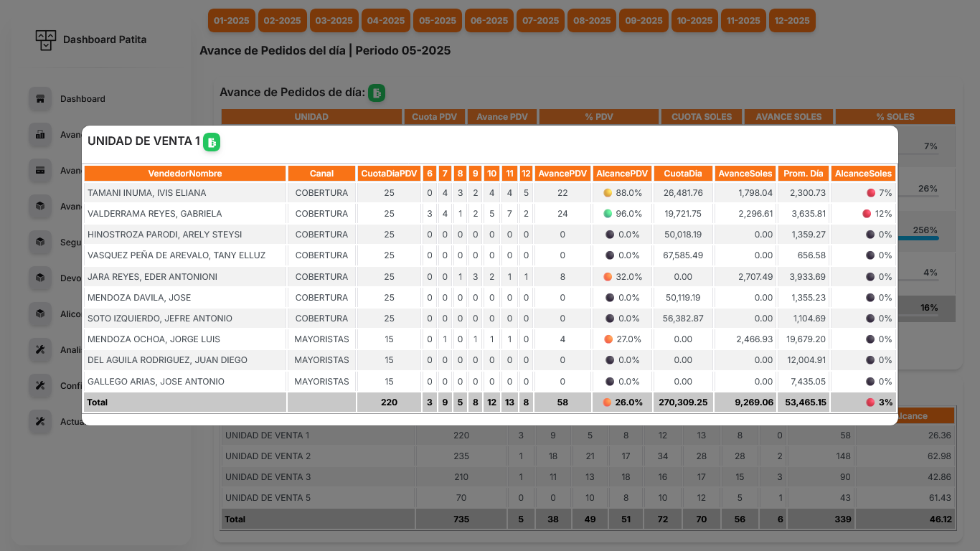Viewport: 980px width, 551px height.
Task: Switch to the 06-2025 period tab
Action: 489,21
